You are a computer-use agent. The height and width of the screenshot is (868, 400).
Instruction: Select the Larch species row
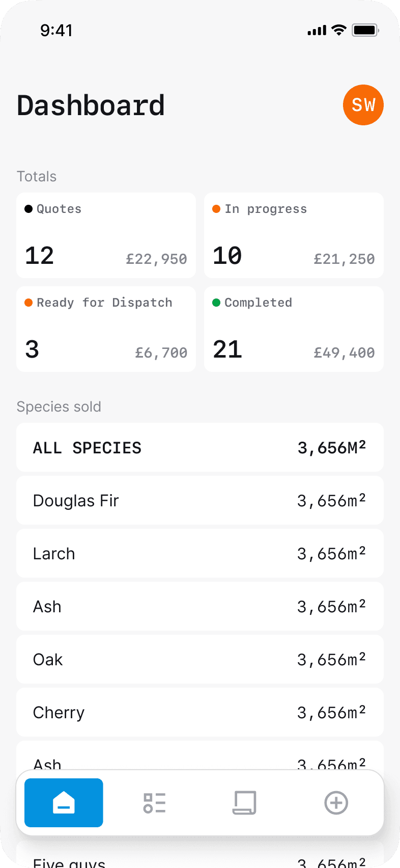point(199,554)
